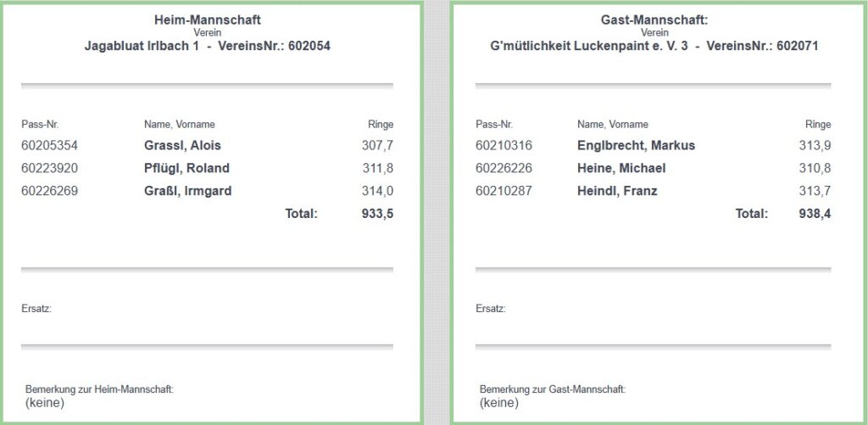Click the Bemerkung zur Gast-Mannschaft label
This screenshot has height=425, width=868.
pos(553,389)
